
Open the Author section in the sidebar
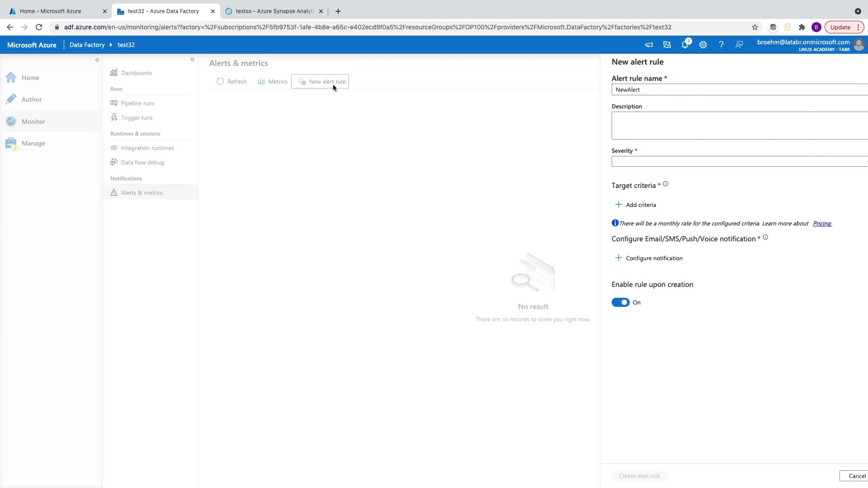click(x=32, y=99)
